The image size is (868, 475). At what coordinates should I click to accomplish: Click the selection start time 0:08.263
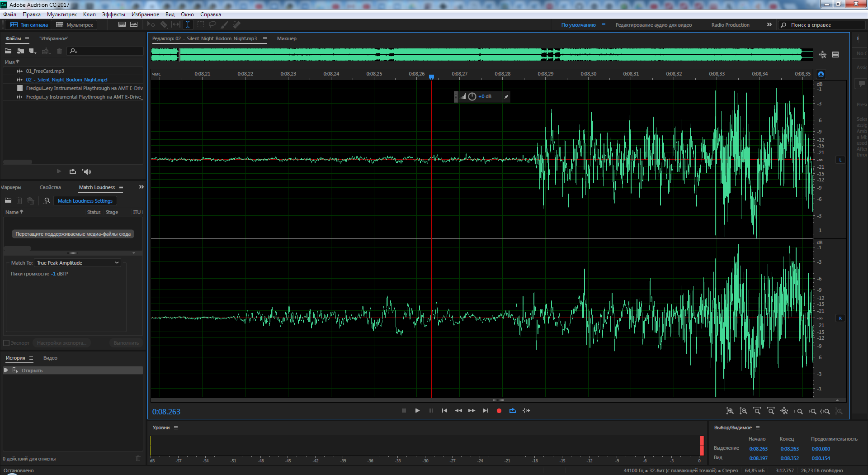(x=758, y=449)
